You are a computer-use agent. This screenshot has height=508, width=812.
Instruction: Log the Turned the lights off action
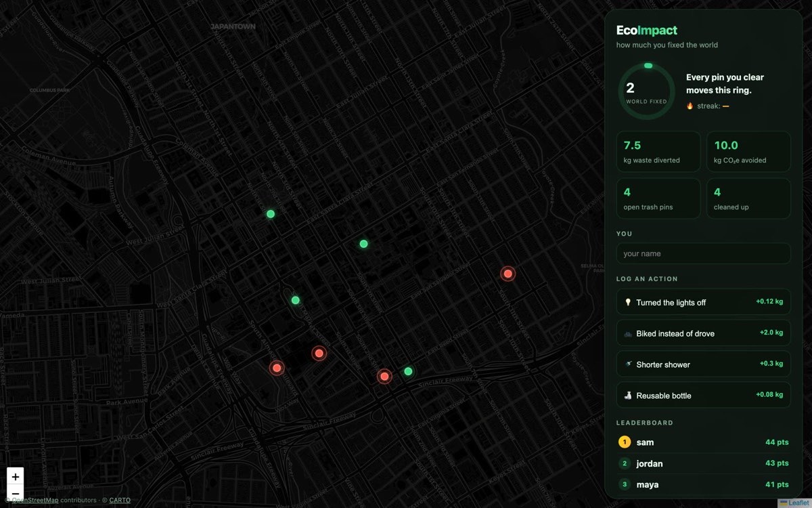click(703, 302)
